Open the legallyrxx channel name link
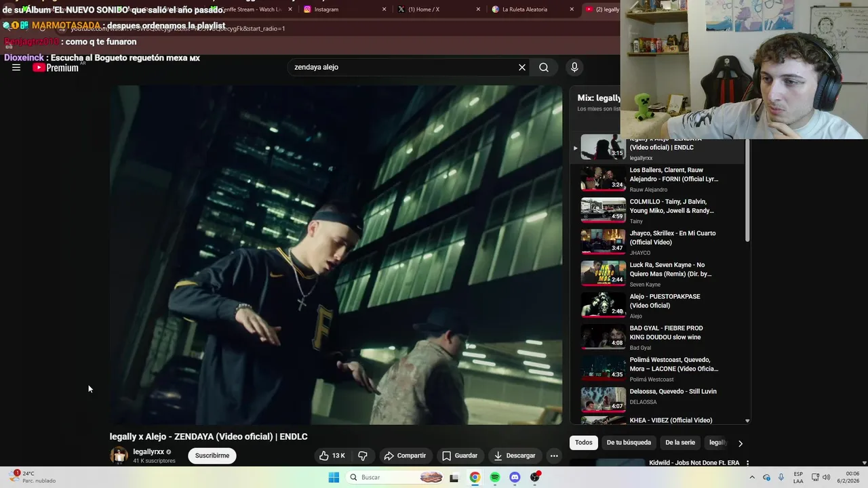Viewport: 868px width, 488px height. click(149, 451)
